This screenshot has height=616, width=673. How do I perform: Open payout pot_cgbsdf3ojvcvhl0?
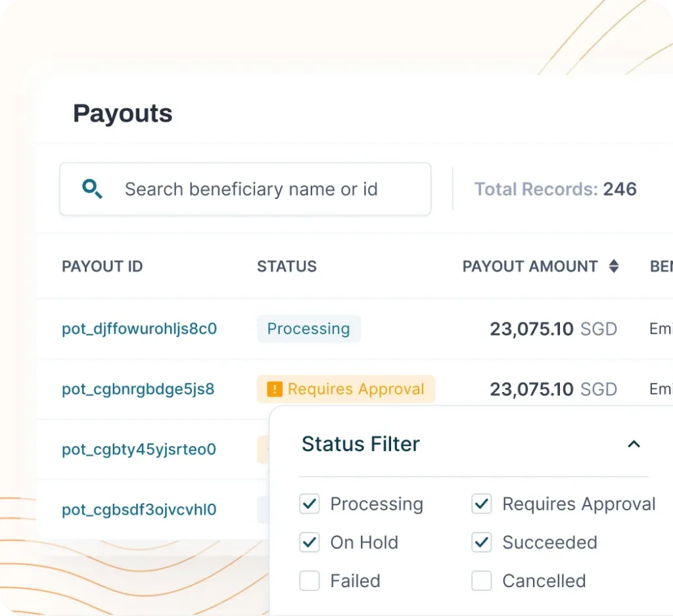139,510
